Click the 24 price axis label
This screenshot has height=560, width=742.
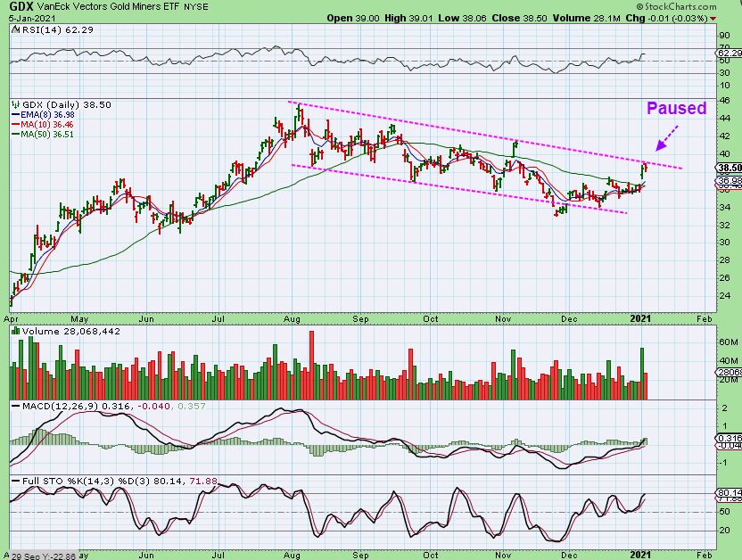coord(724,296)
